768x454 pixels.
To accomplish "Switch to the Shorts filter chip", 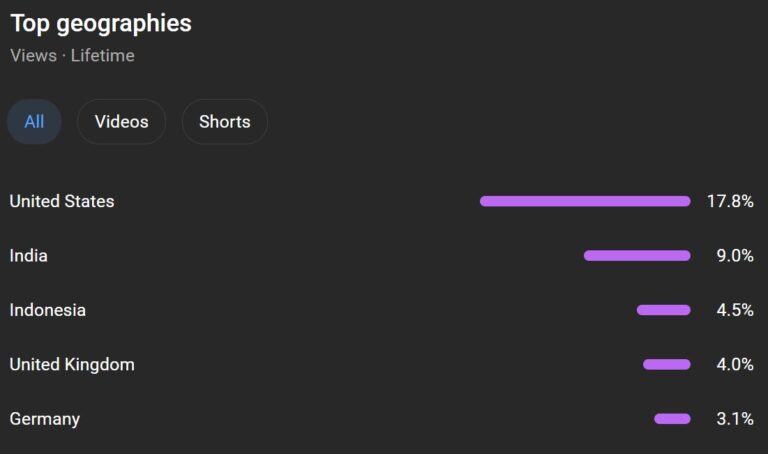I will tap(225, 121).
